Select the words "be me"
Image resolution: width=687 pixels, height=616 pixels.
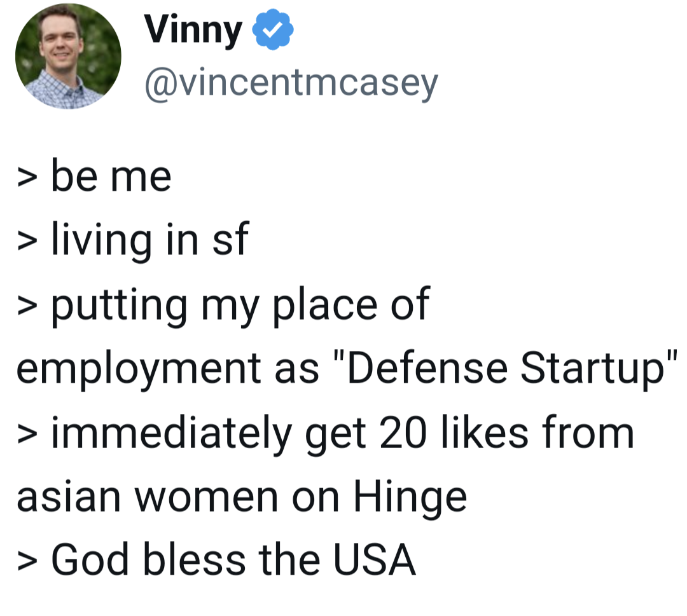(x=111, y=176)
